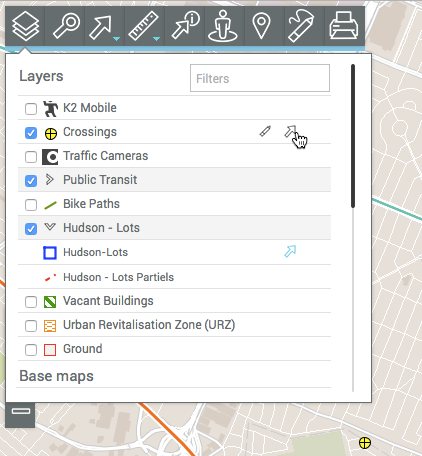Expand the Public Transit layer group
This screenshot has height=456, width=422.
point(50,179)
